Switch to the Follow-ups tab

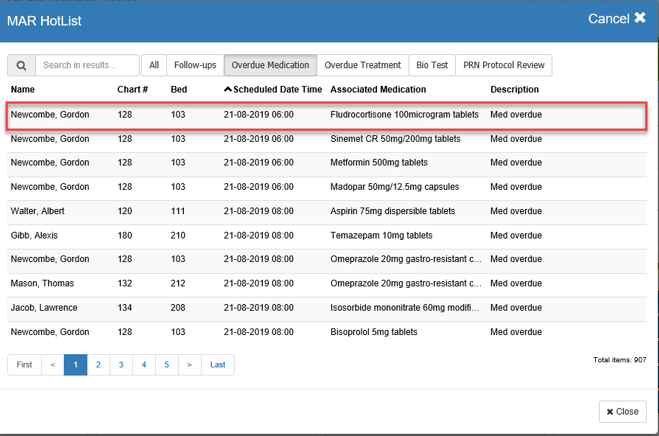tap(195, 66)
